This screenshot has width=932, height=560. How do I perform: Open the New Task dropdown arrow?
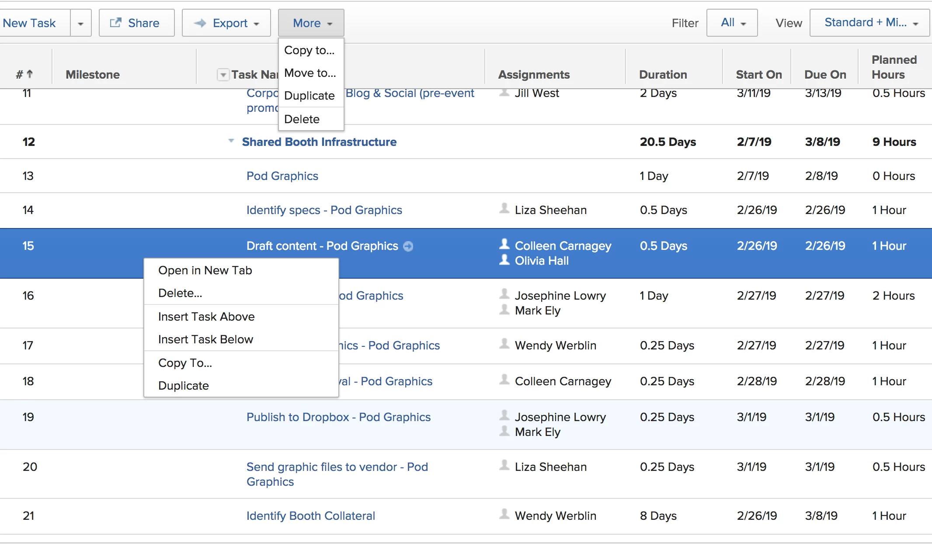(80, 23)
